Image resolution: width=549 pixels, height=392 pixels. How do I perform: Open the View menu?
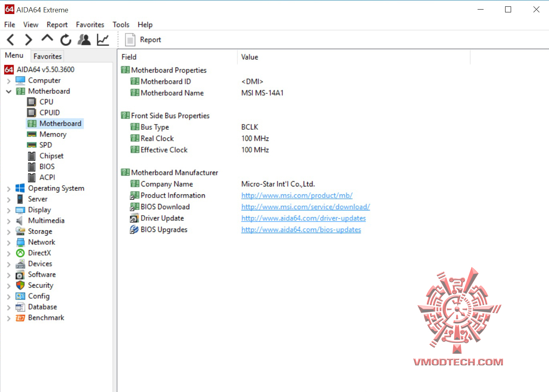point(31,25)
